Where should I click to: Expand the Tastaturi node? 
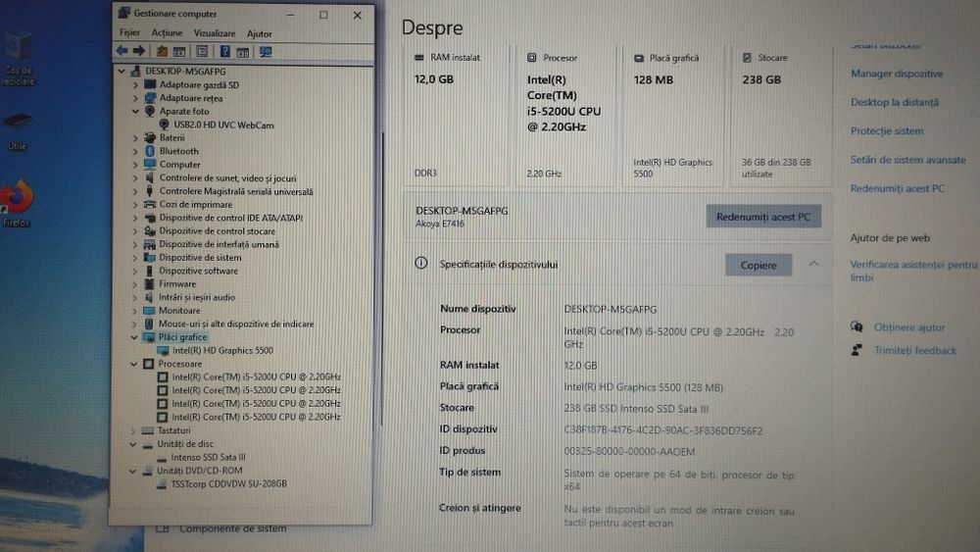pyautogui.click(x=133, y=430)
